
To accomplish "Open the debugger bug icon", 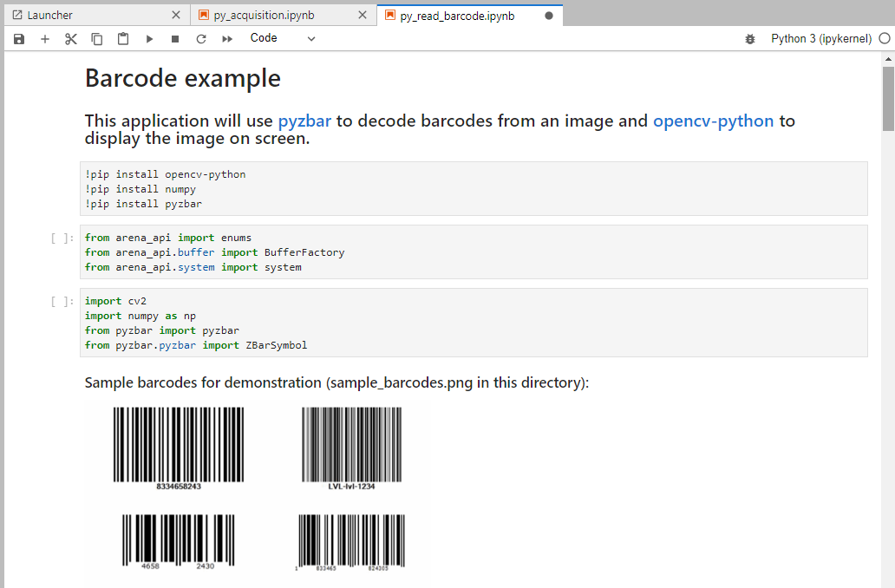I will 750,39.
